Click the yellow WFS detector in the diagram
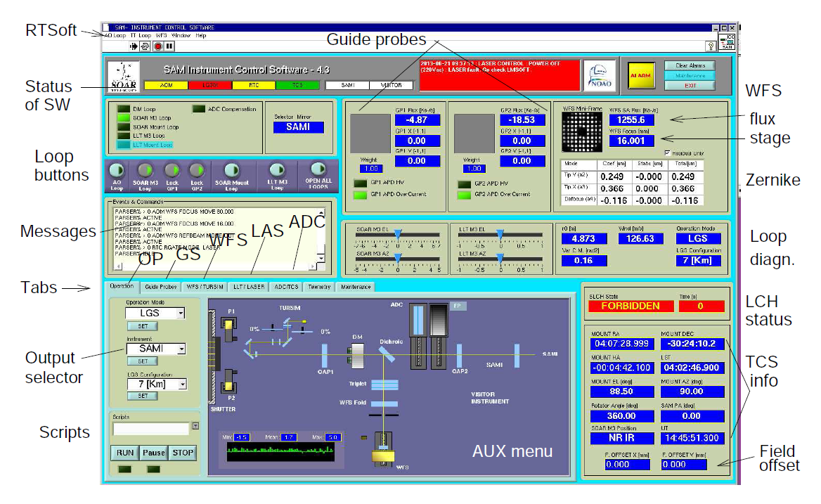Screen dimensions: 821x504 383,456
